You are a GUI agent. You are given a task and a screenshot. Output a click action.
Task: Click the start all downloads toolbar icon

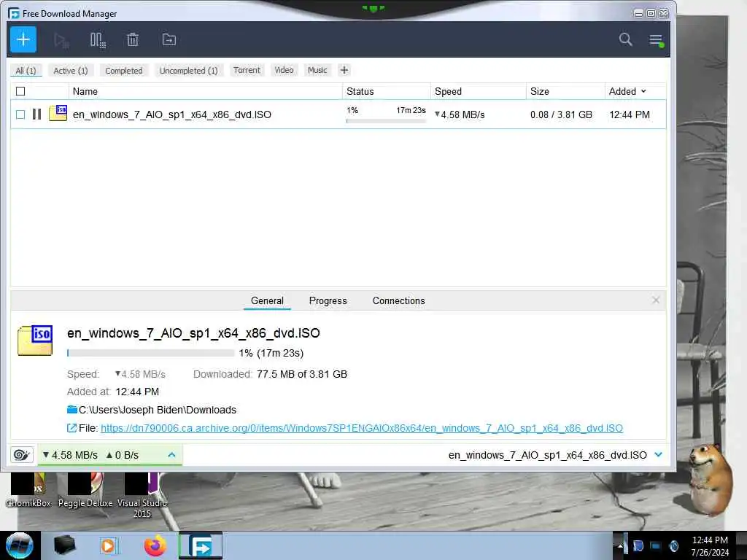click(61, 40)
